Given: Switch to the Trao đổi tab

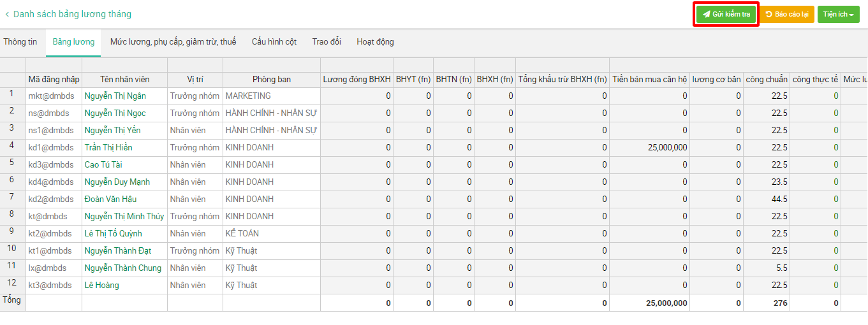Looking at the screenshot, I should (x=327, y=42).
